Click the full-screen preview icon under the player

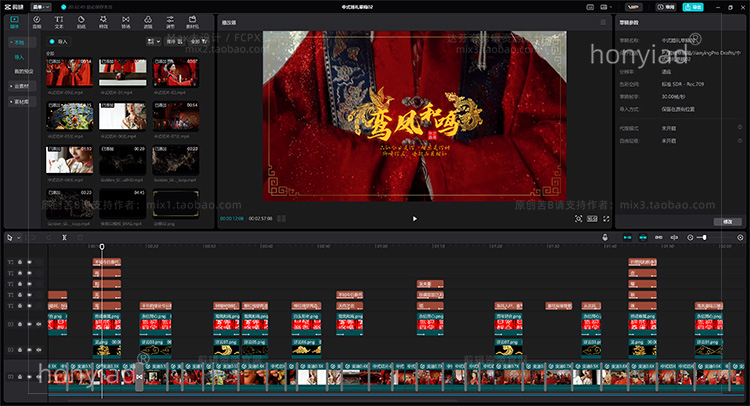[x=606, y=219]
